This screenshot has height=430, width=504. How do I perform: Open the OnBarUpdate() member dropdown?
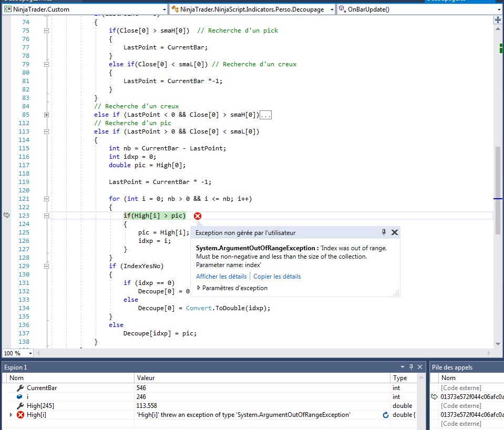(499, 9)
